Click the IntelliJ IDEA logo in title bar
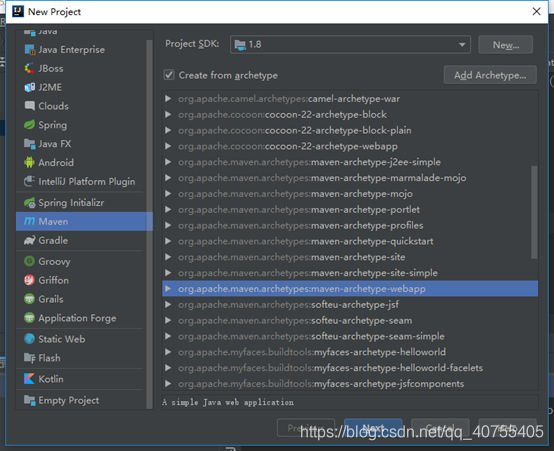Image resolution: width=554 pixels, height=451 pixels. click(x=18, y=12)
